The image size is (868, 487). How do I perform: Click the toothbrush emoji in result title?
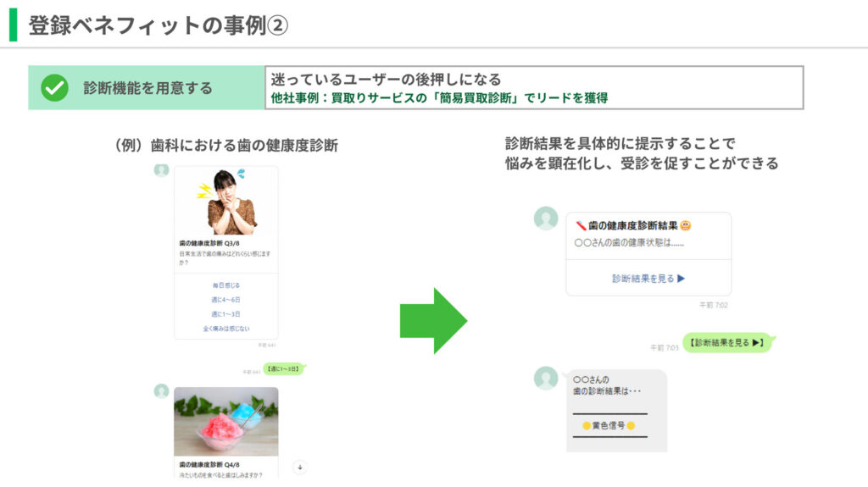coord(581,225)
